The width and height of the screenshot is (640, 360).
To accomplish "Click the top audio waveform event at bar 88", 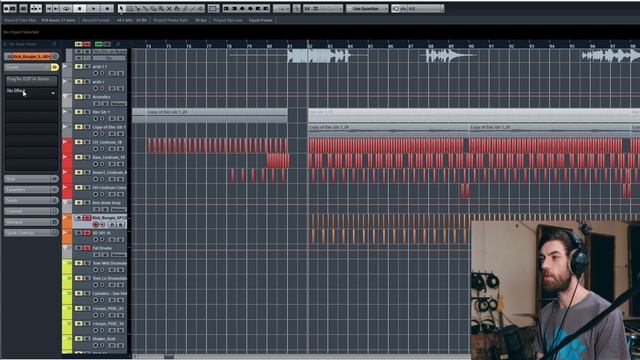I will coord(449,56).
